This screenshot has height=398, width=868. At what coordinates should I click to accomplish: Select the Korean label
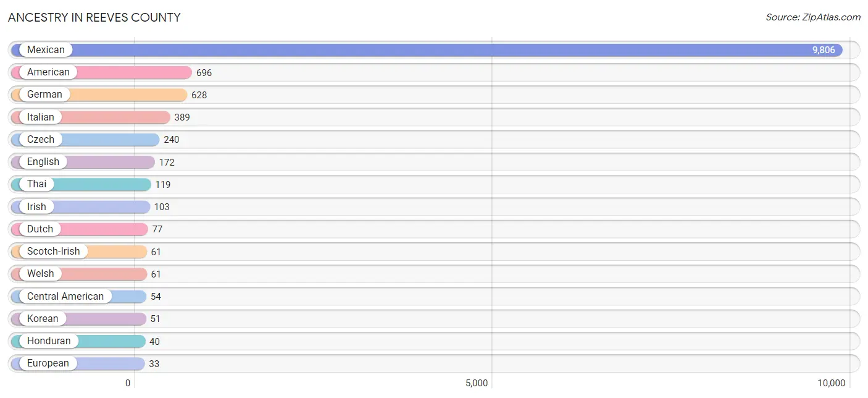point(43,319)
